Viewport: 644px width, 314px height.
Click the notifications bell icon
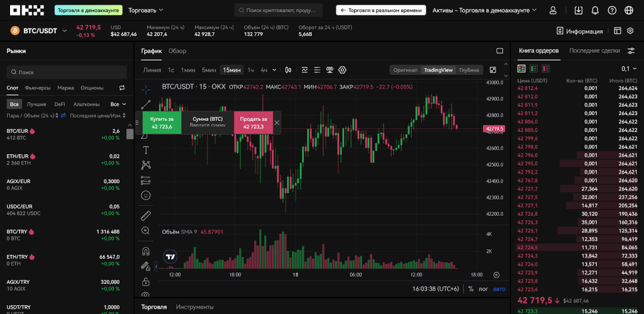(595, 11)
